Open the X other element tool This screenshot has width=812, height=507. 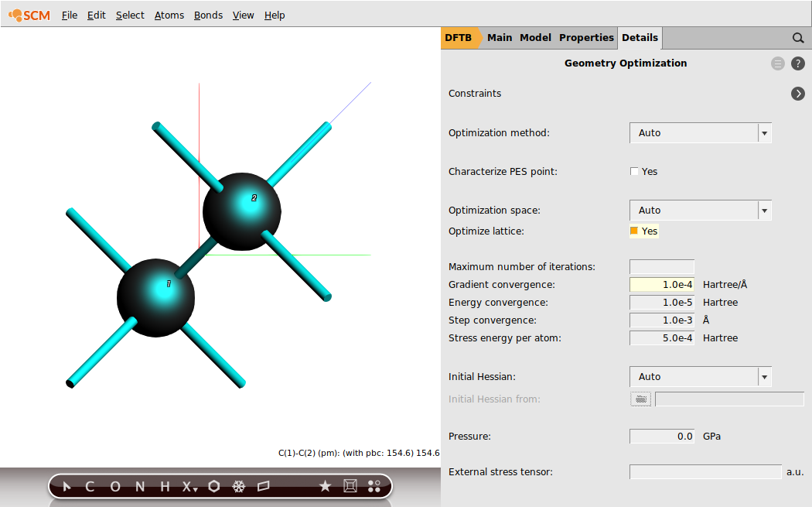pos(189,486)
